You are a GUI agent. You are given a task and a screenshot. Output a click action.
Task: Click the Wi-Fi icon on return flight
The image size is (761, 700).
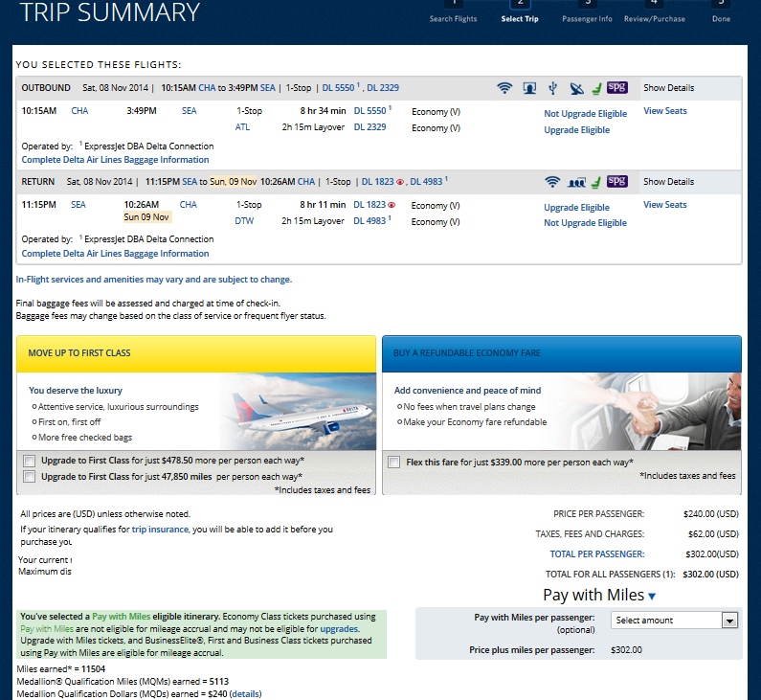[x=552, y=182]
